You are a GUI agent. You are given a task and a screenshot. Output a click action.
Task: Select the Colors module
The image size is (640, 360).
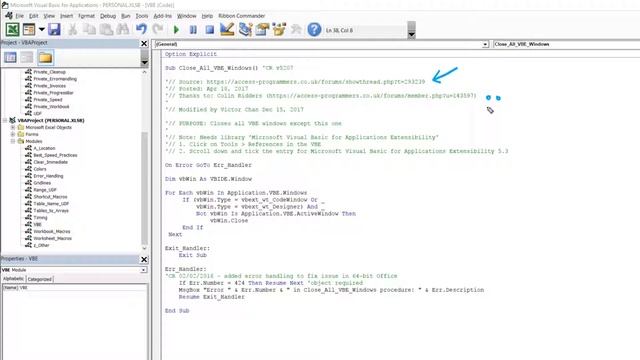pyautogui.click(x=40, y=169)
